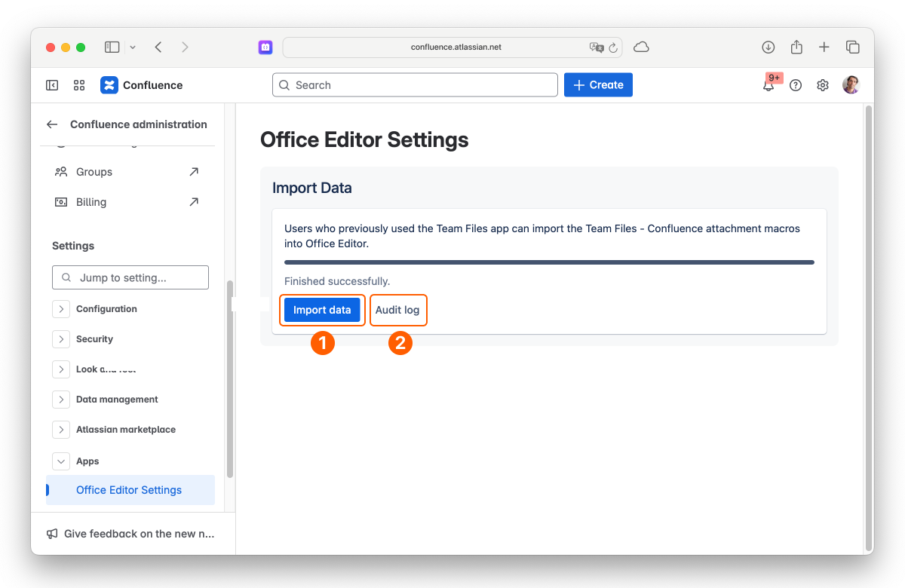This screenshot has width=905, height=588.
Task: Click the help question mark icon
Action: (x=796, y=85)
